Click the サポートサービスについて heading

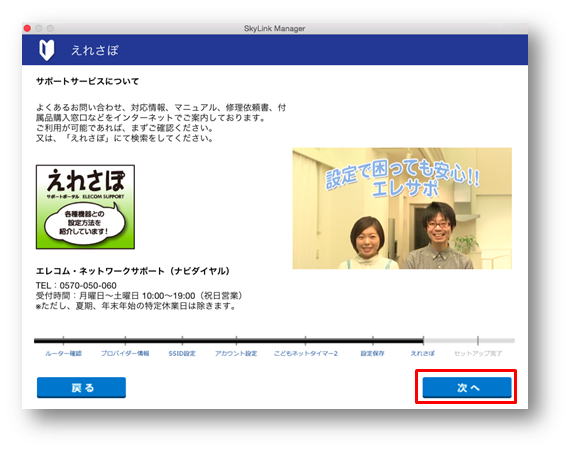click(87, 81)
